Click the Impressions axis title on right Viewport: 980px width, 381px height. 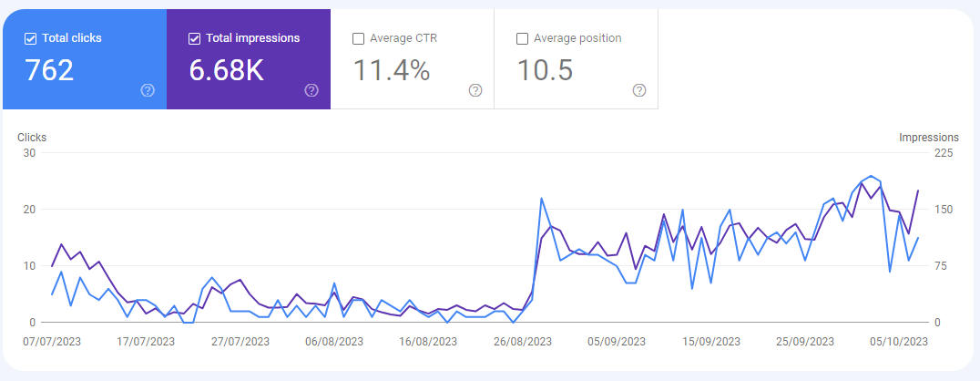(x=929, y=138)
